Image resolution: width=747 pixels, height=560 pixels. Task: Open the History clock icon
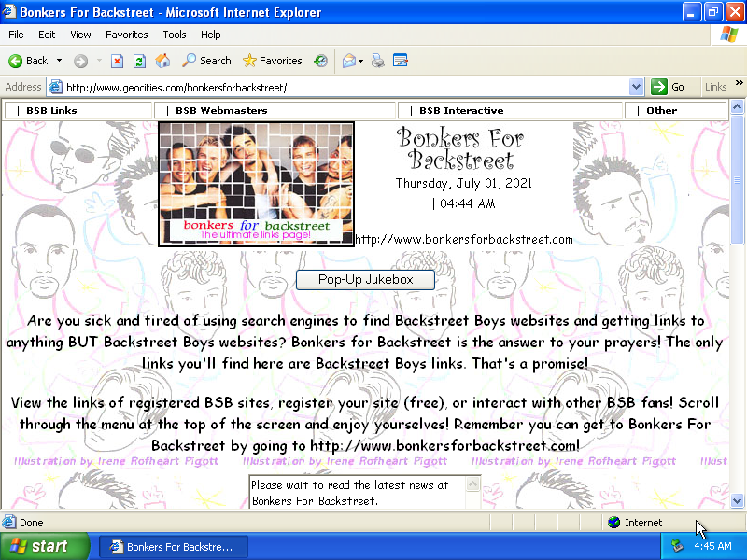320,61
